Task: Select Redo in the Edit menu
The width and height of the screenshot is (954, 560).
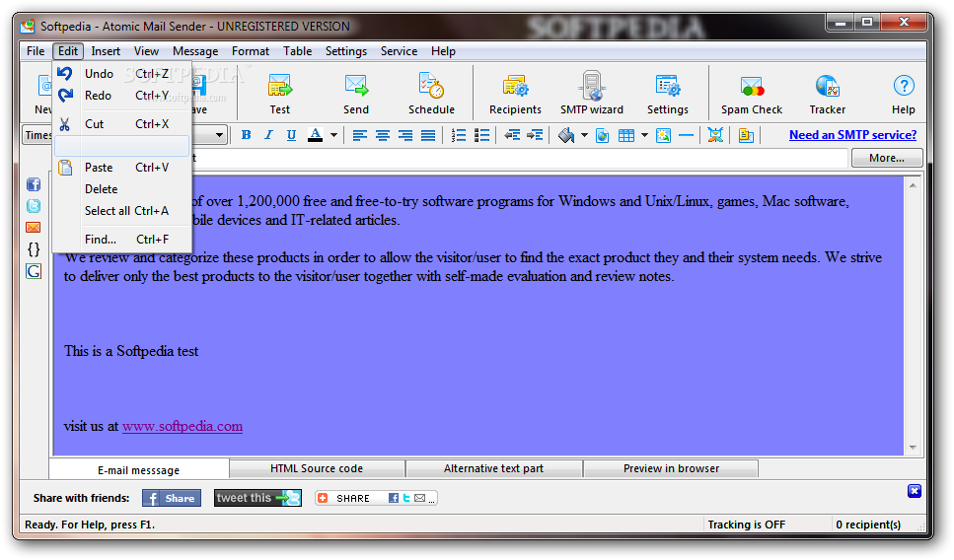Action: click(x=122, y=96)
